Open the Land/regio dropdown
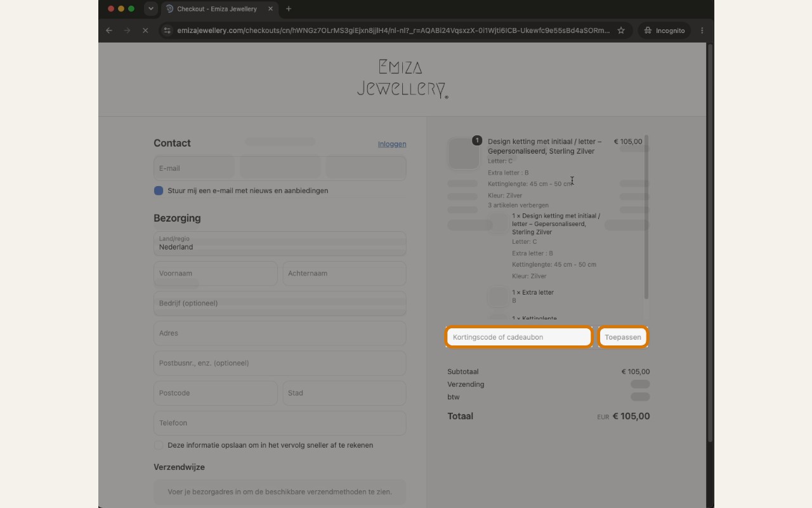 point(280,243)
